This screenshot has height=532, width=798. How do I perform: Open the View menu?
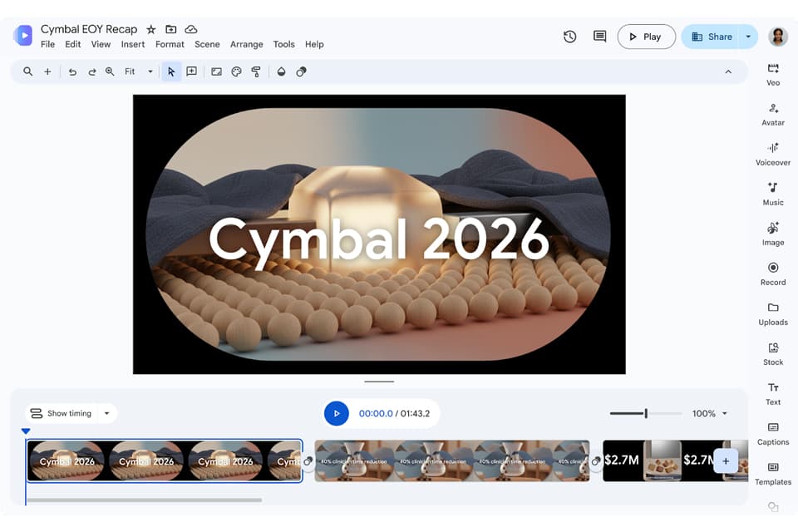pyautogui.click(x=101, y=44)
